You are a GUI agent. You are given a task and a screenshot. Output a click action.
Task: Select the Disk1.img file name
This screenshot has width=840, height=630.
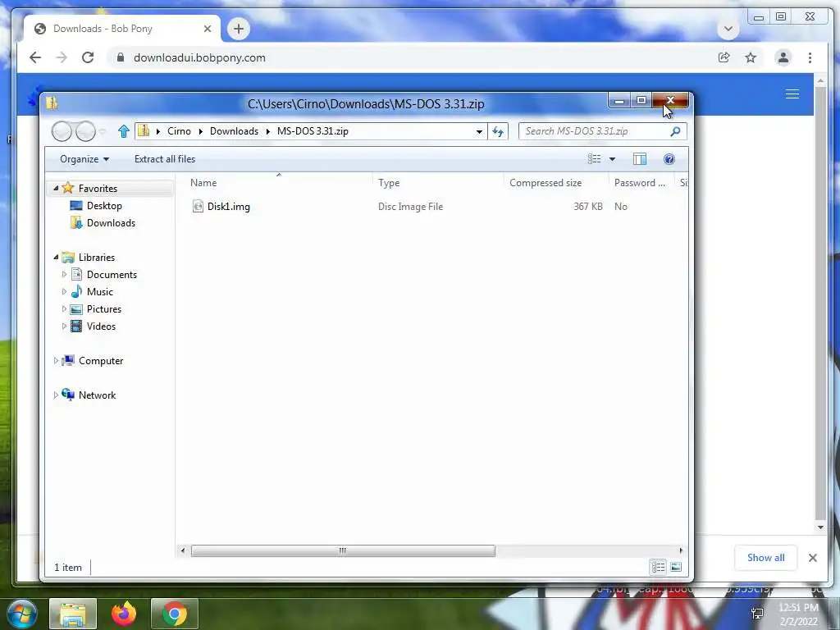click(229, 206)
